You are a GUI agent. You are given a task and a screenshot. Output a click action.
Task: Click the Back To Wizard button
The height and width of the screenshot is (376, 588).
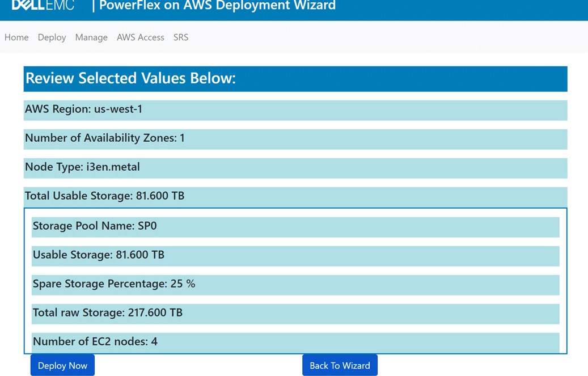coord(340,365)
